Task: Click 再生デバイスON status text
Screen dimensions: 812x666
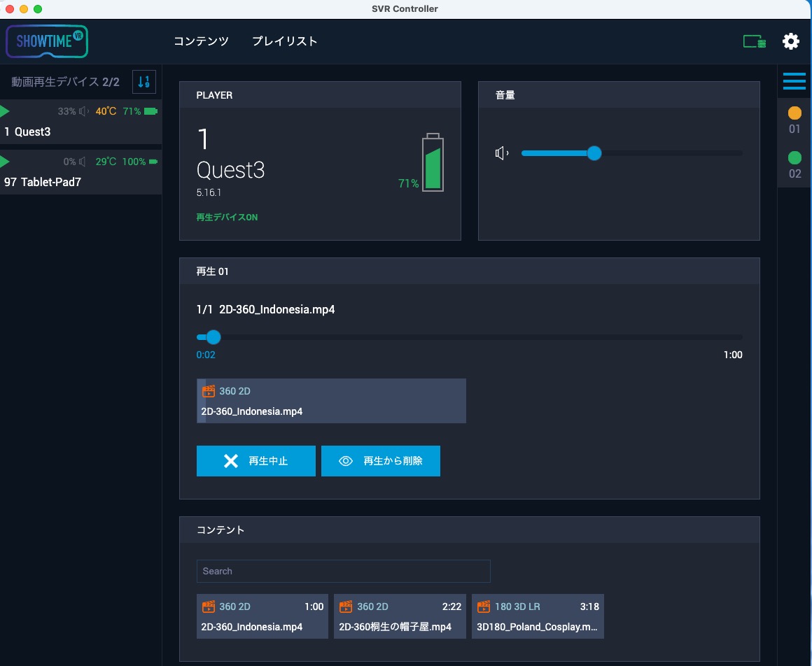Action: (227, 218)
